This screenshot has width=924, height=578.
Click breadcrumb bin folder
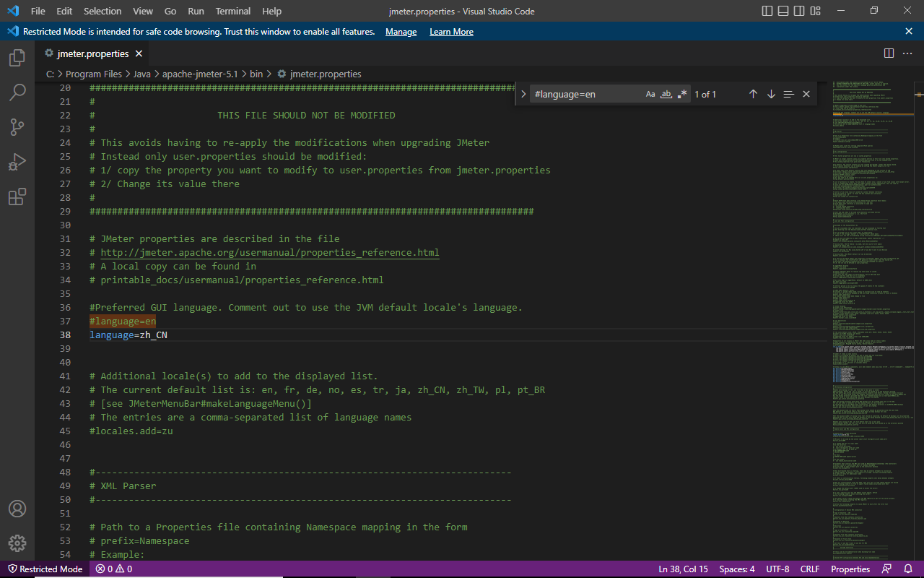coord(256,74)
